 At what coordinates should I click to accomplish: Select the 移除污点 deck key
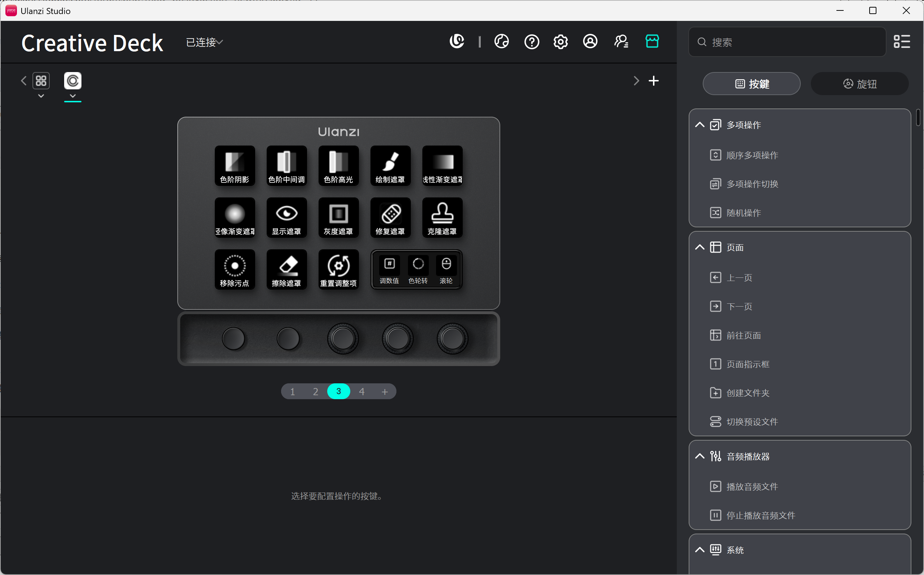[235, 269]
